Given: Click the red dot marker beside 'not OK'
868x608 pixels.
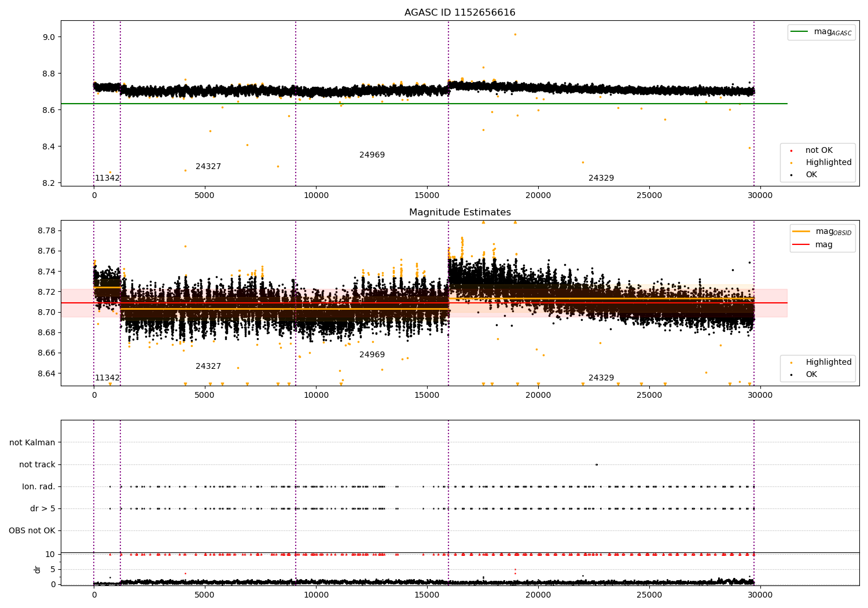Looking at the screenshot, I should [x=791, y=151].
